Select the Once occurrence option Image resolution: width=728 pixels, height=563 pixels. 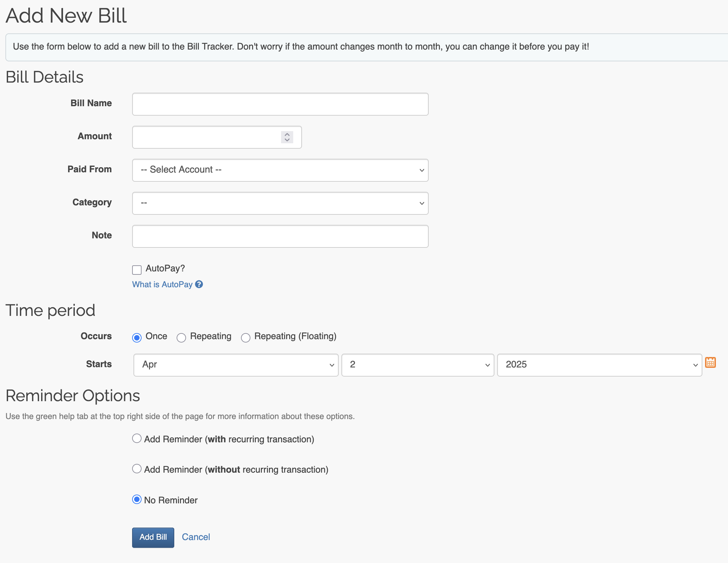pyautogui.click(x=137, y=337)
